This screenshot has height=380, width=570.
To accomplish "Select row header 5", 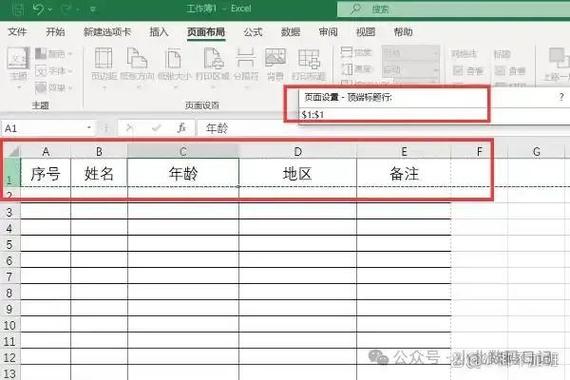I will tap(10, 244).
